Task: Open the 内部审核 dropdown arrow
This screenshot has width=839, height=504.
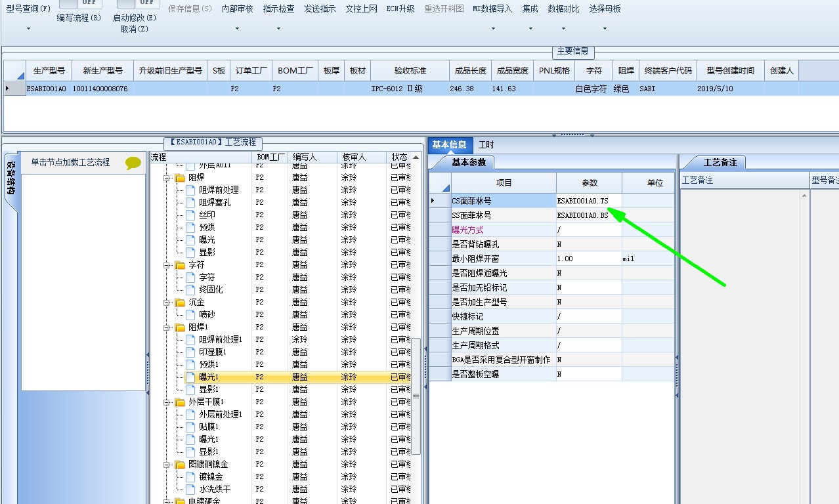Action: [237, 29]
